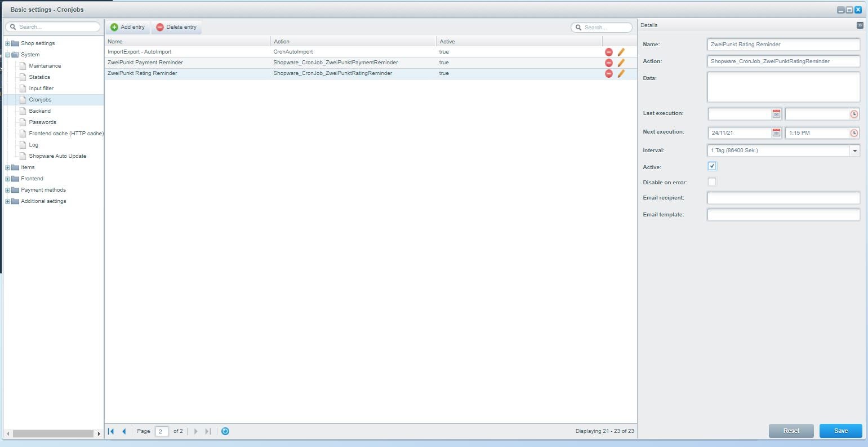This screenshot has width=868, height=447.
Task: Expand the Frontend tree node
Action: tap(7, 179)
